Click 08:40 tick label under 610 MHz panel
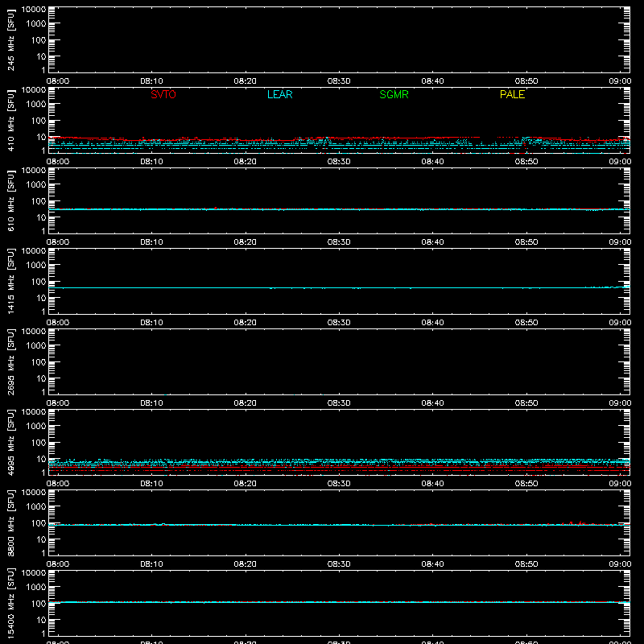Image resolution: width=644 pixels, height=644 pixels. 432,242
